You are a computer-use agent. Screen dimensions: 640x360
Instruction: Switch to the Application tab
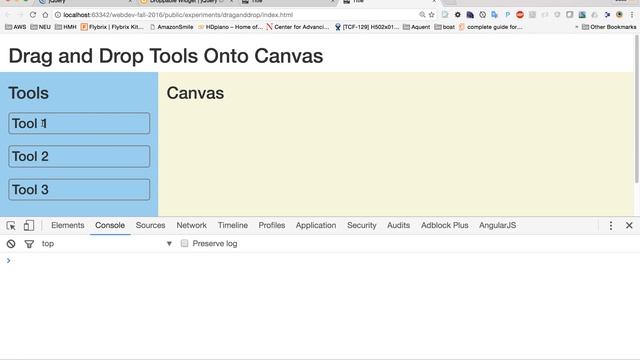tap(316, 225)
